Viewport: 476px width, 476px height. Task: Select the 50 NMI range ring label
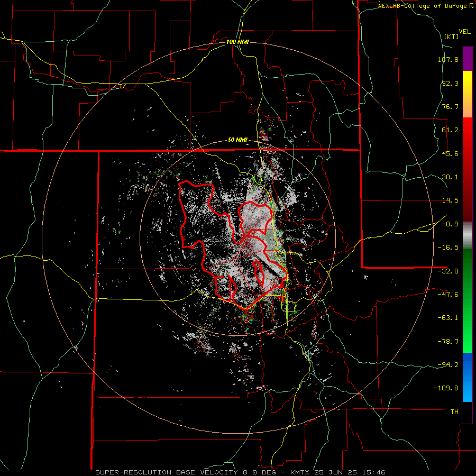tap(237, 140)
